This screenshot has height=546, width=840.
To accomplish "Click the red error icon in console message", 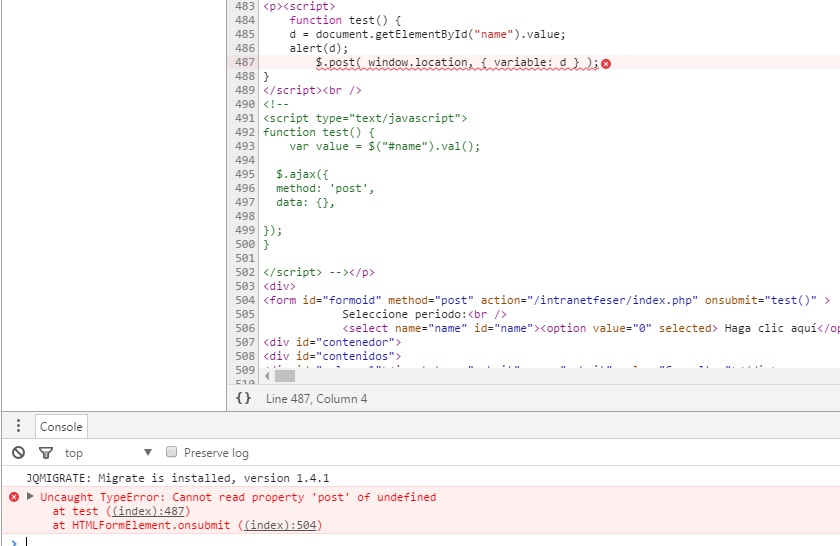I will [14, 497].
